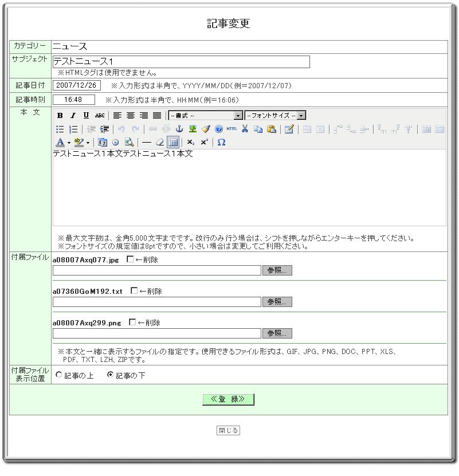Expand the highlight color picker arrow
The height and width of the screenshot is (476, 459).
click(x=88, y=143)
